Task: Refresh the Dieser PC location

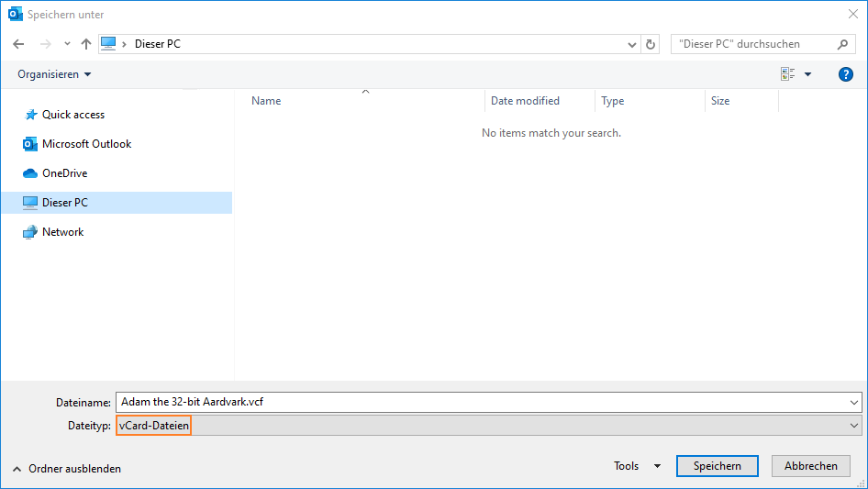Action: (651, 44)
